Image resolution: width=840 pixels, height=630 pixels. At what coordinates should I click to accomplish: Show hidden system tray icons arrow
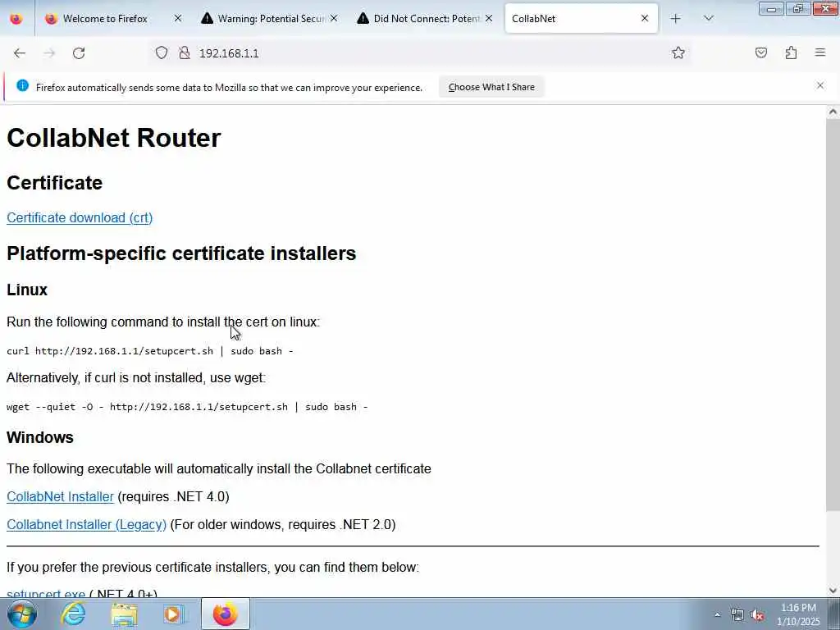pos(717,614)
